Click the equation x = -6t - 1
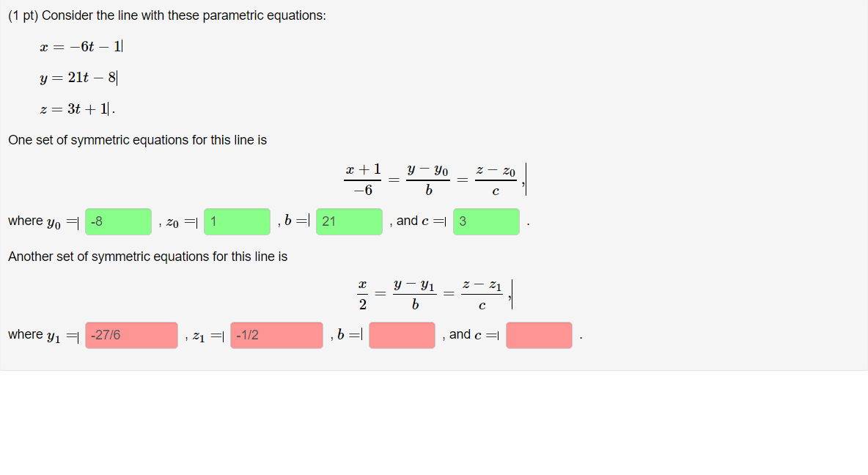 [x=81, y=45]
